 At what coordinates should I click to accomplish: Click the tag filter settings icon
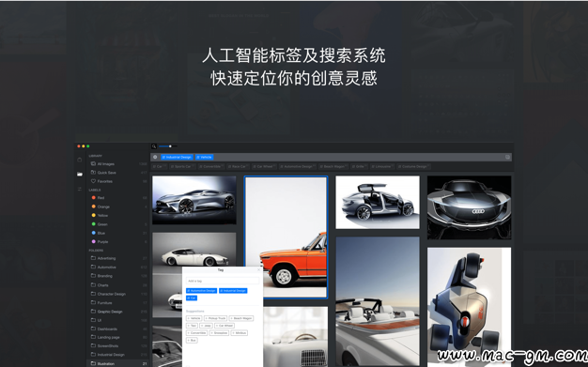(x=155, y=157)
